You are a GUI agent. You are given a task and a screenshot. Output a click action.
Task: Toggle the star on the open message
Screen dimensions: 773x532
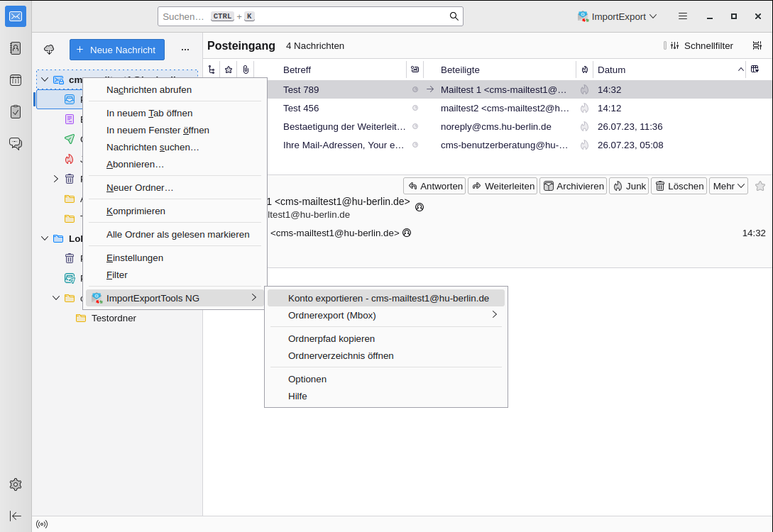click(x=760, y=186)
